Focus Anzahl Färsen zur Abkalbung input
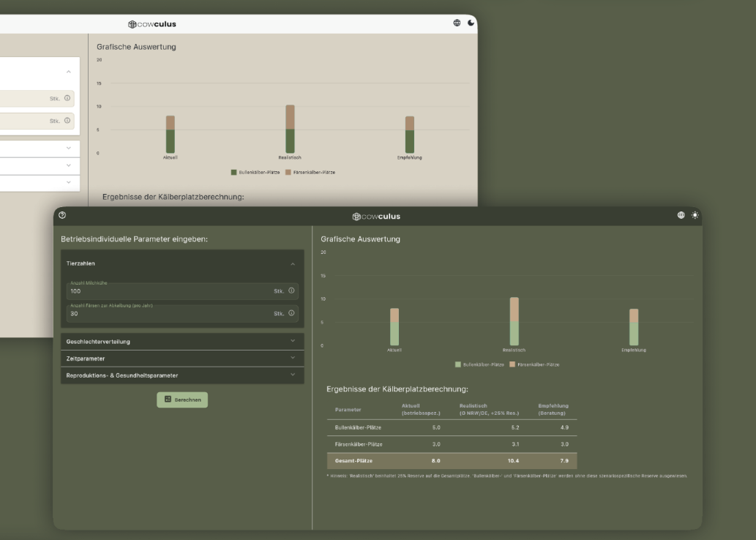Screen dimensions: 756x540 click(x=168, y=314)
